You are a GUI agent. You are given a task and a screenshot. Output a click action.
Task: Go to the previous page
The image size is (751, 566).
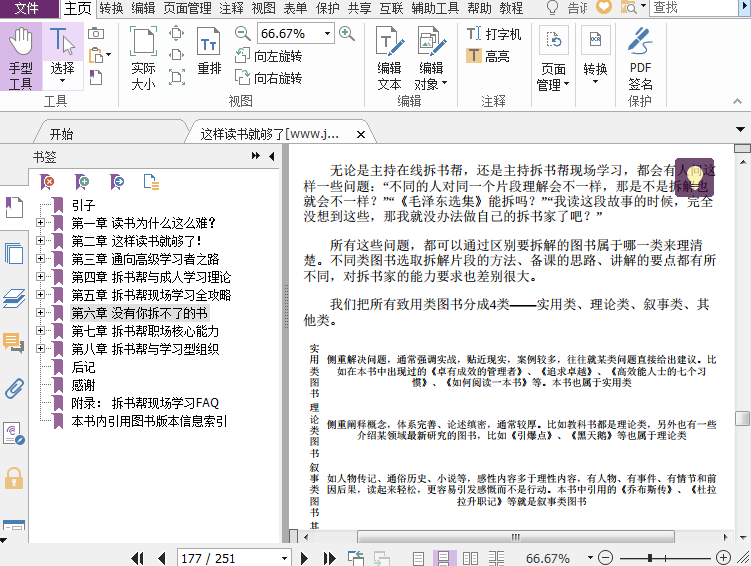coord(161,558)
